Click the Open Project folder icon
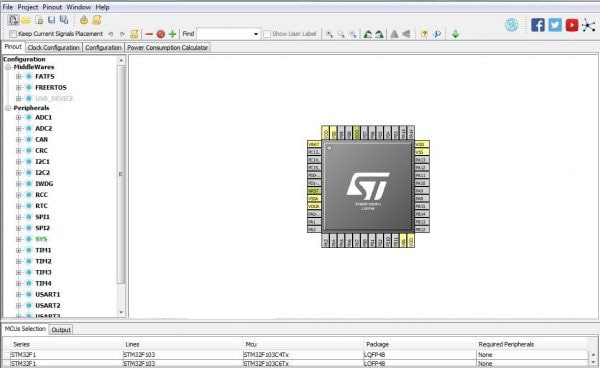This screenshot has height=368, width=600. point(26,20)
